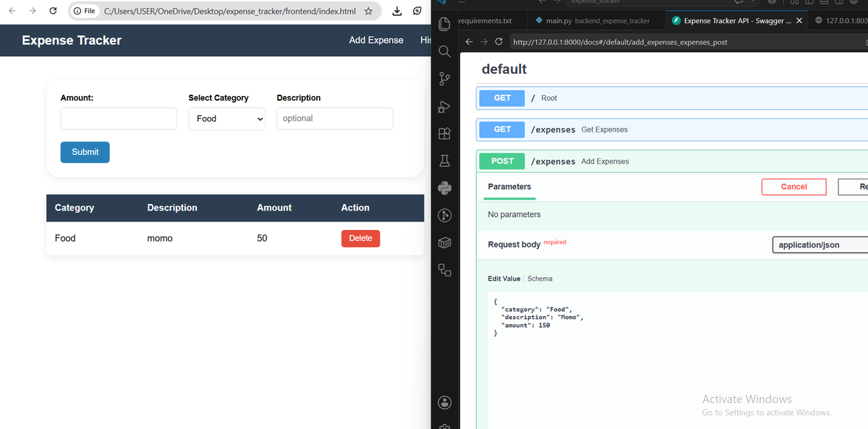This screenshot has width=868, height=429.
Task: Click the VS Code browser URL field
Action: (x=687, y=42)
